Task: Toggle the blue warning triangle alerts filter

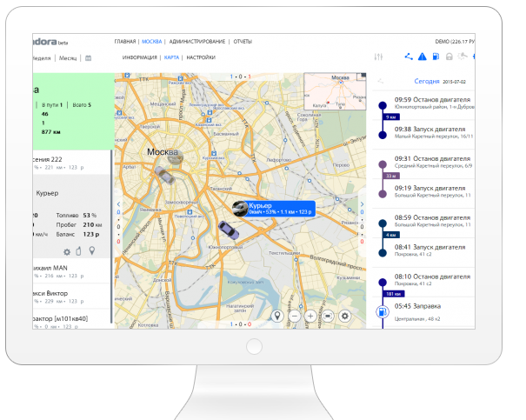Action: [422, 57]
